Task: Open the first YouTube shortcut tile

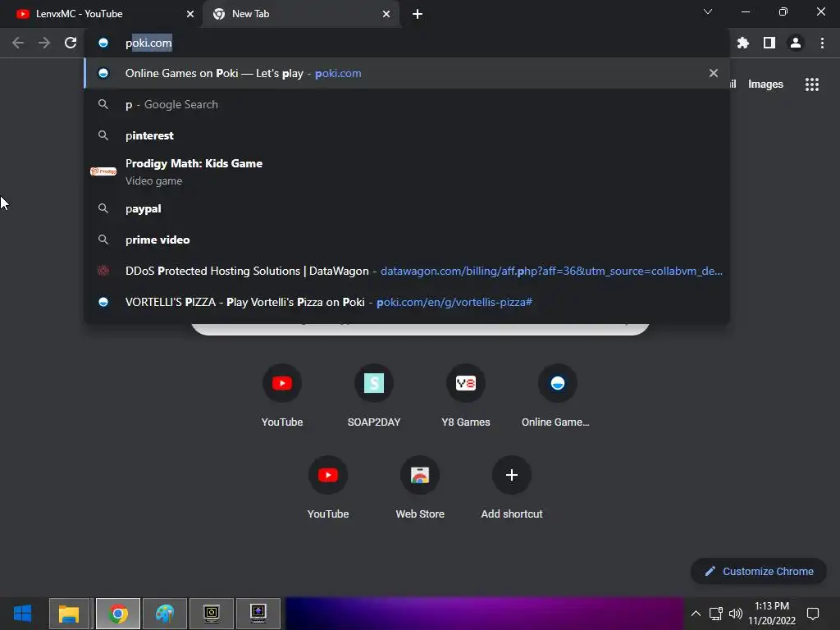Action: point(282,396)
